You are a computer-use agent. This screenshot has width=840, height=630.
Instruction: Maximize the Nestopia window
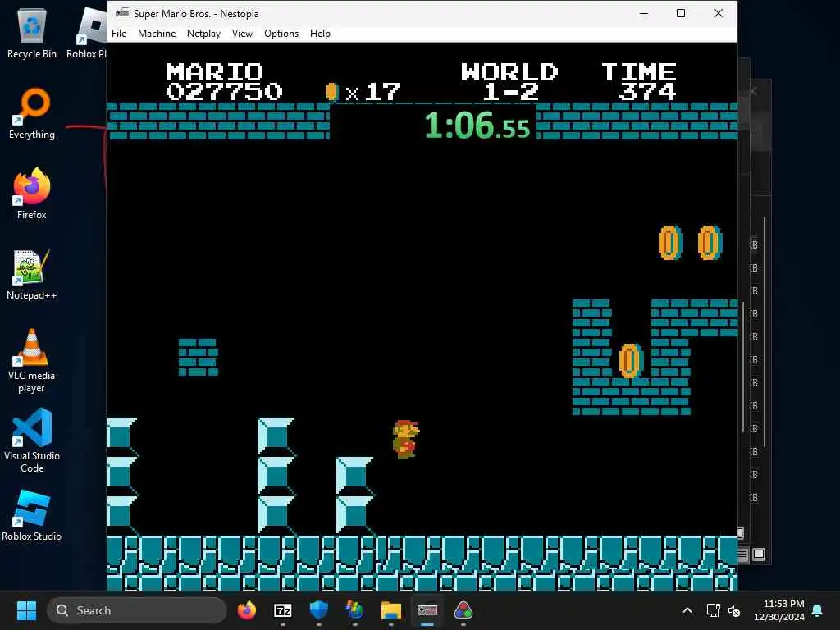click(680, 13)
